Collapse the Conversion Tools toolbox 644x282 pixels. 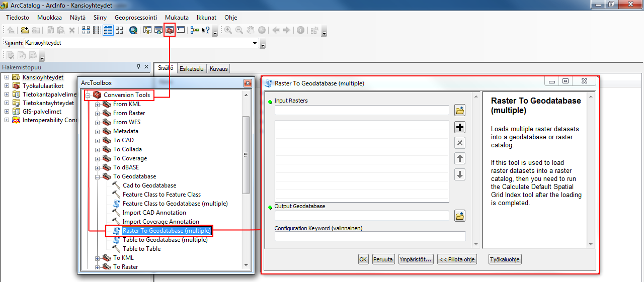coord(88,95)
